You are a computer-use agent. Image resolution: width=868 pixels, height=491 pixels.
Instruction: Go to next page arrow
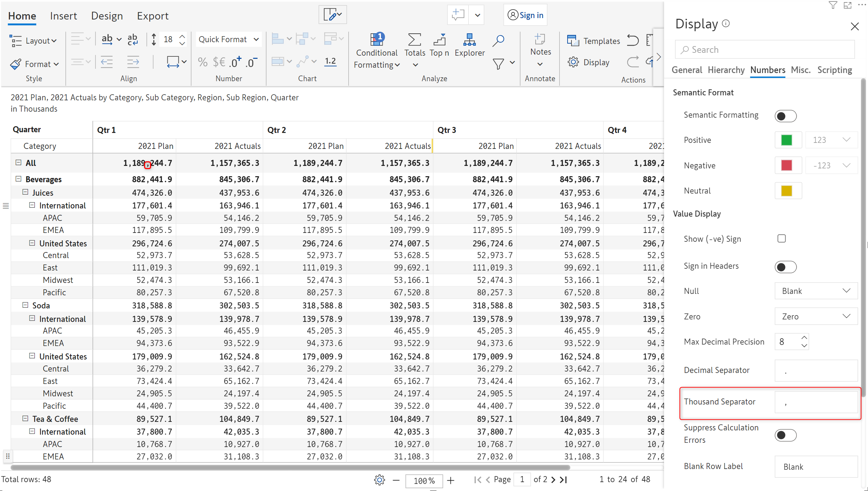tap(553, 480)
